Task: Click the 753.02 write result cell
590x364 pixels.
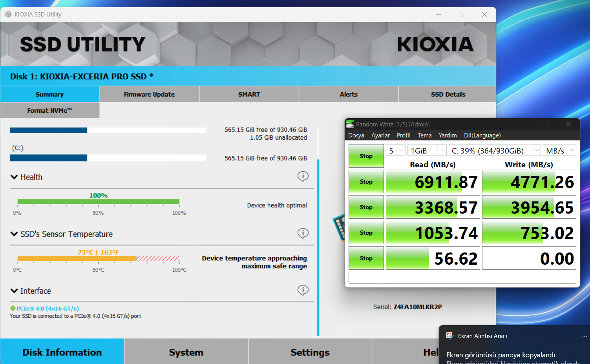Action: (x=529, y=232)
